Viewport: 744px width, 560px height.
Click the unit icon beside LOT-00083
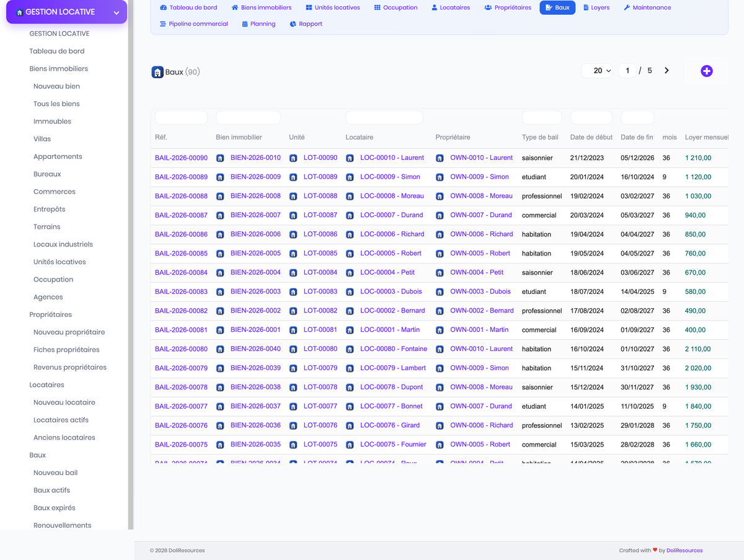(293, 292)
